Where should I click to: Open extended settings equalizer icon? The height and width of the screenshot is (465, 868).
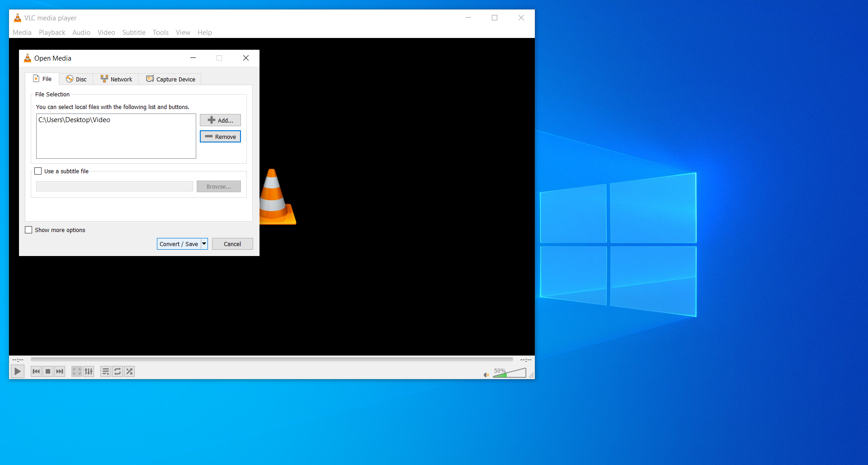click(89, 371)
